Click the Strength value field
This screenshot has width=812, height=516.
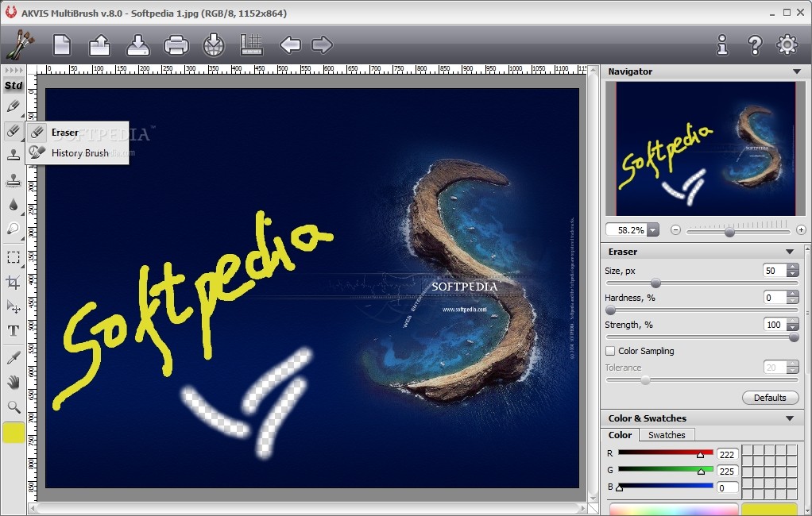click(x=774, y=324)
